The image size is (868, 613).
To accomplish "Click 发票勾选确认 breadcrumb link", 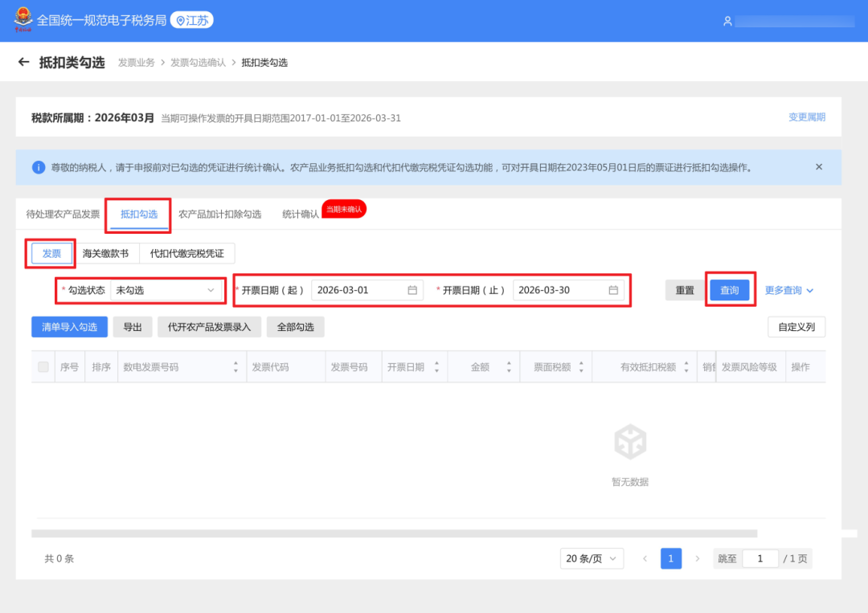I will click(199, 63).
